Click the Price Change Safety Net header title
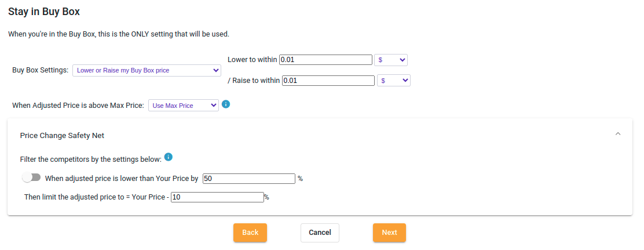This screenshot has width=644, height=250. pyautogui.click(x=62, y=135)
